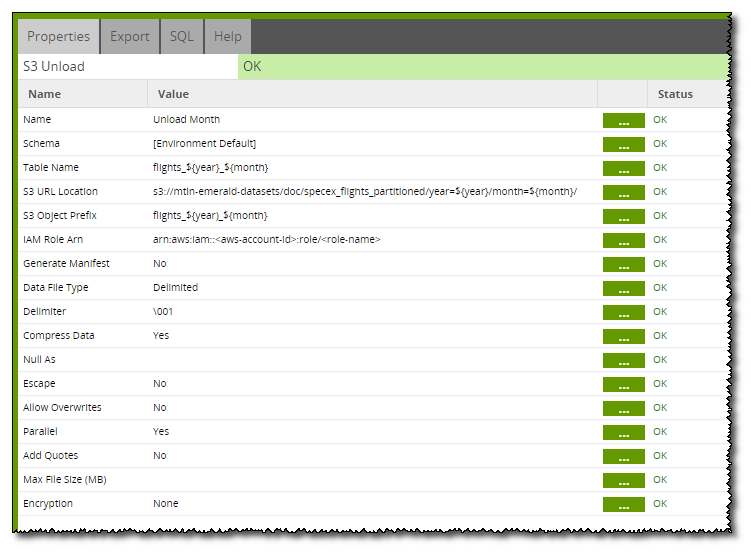Edit the Table Name property via its button
Viewport: 751px width, 552px height.
(x=624, y=169)
